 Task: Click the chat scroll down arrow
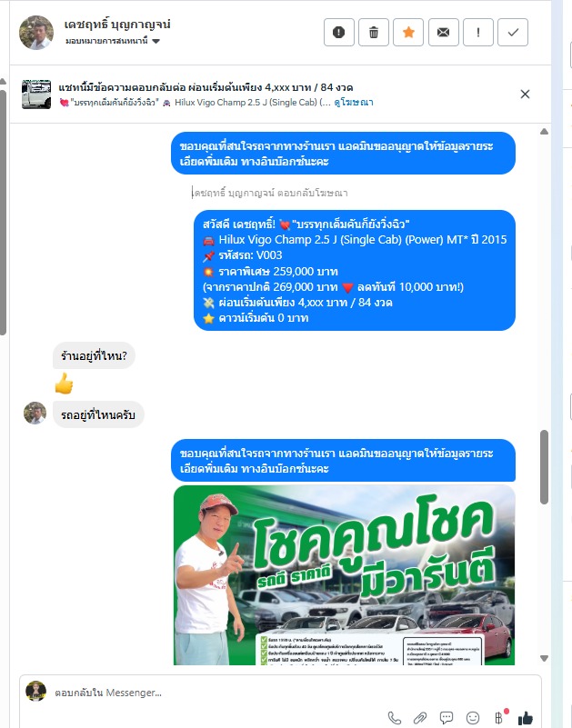click(x=544, y=658)
